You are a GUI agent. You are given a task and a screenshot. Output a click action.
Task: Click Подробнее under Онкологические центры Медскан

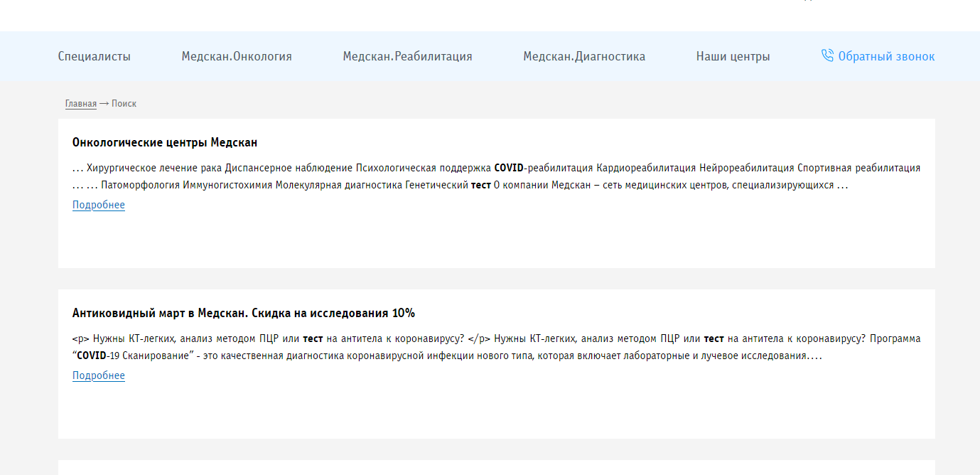click(x=98, y=205)
